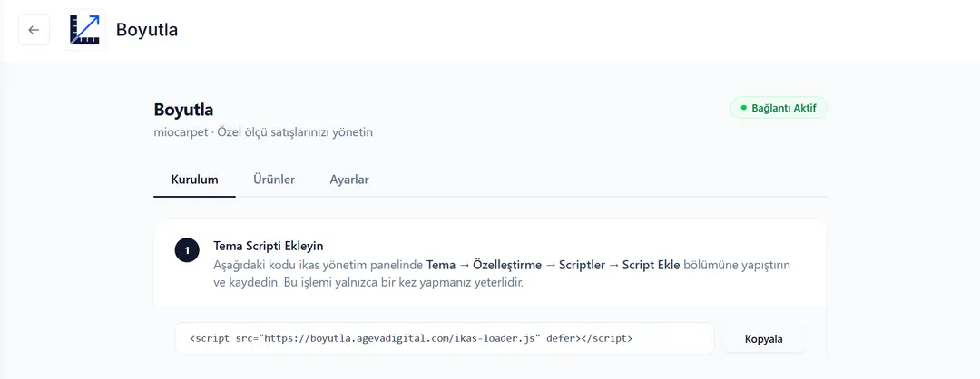Open the Ayarlar tab
Image resolution: width=980 pixels, height=379 pixels.
[x=349, y=180]
